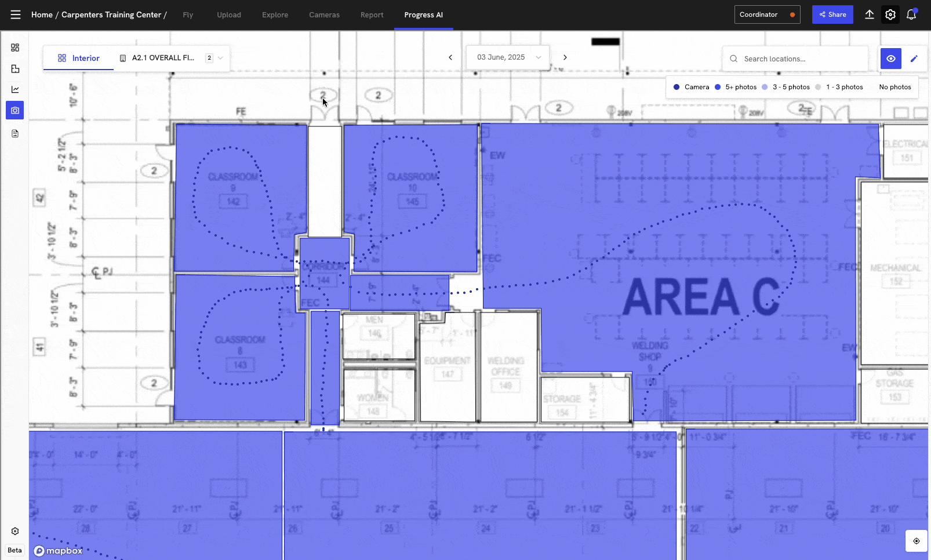Image resolution: width=931 pixels, height=560 pixels.
Task: Open the Coordinator role dropdown
Action: (x=766, y=14)
